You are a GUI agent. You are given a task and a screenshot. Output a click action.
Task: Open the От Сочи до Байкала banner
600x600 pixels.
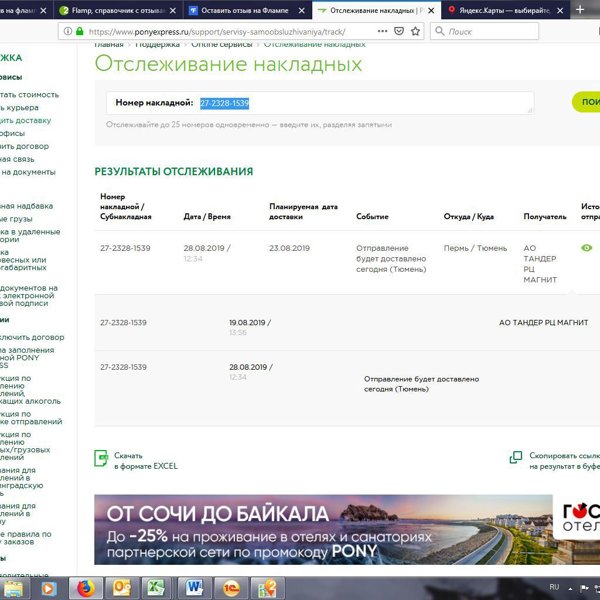click(x=347, y=530)
